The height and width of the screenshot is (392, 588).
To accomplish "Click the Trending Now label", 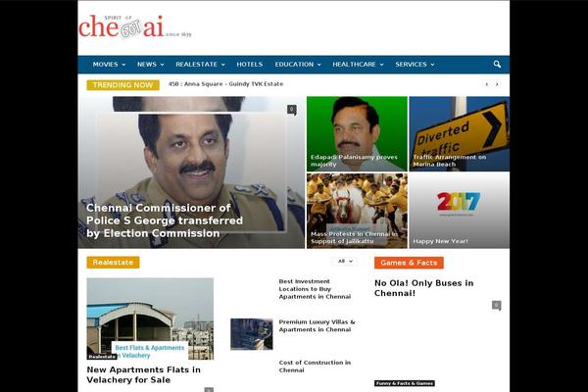I will (123, 85).
